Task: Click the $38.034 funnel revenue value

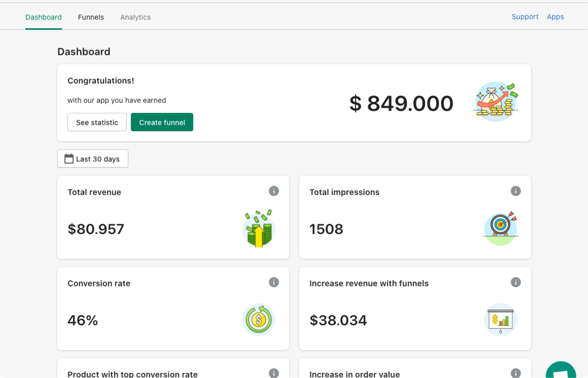Action: pyautogui.click(x=338, y=320)
